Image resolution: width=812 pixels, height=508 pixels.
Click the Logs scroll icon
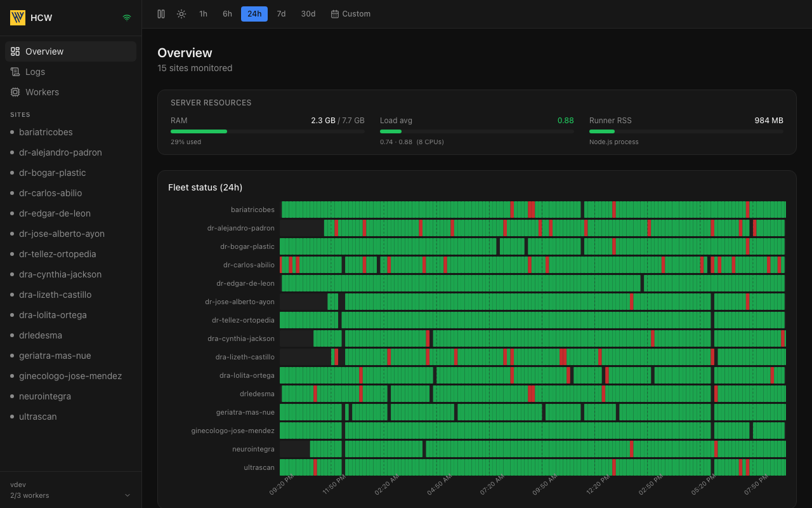[15, 72]
